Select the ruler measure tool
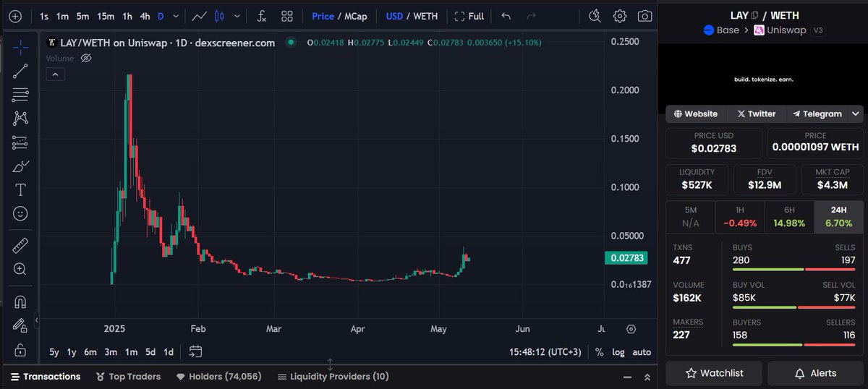This screenshot has height=389, width=868. point(20,246)
